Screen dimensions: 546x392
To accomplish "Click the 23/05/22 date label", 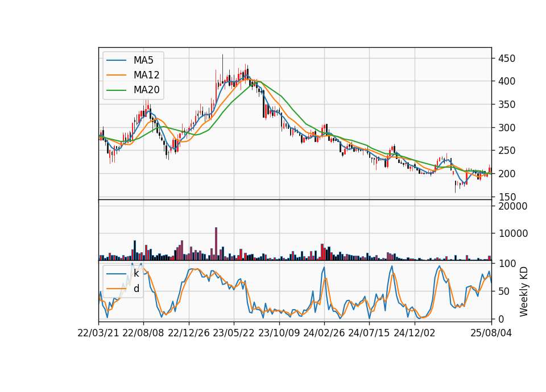I will (x=234, y=333).
